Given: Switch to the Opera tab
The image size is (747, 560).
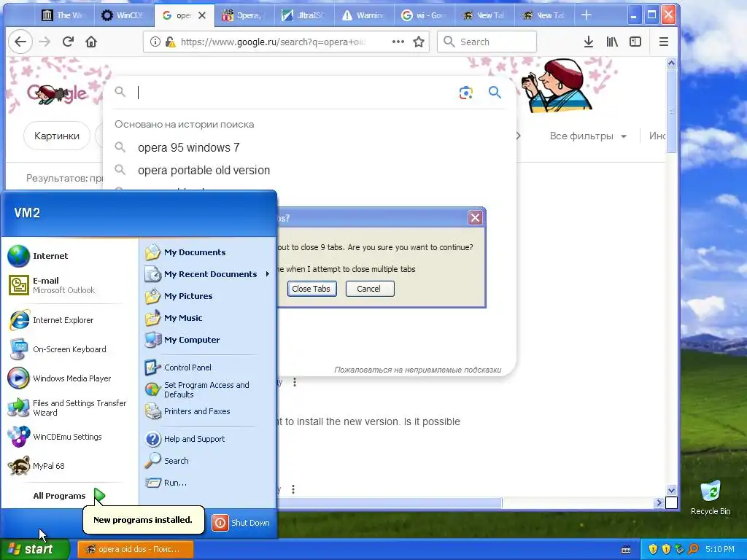Looking at the screenshot, I should [x=244, y=15].
